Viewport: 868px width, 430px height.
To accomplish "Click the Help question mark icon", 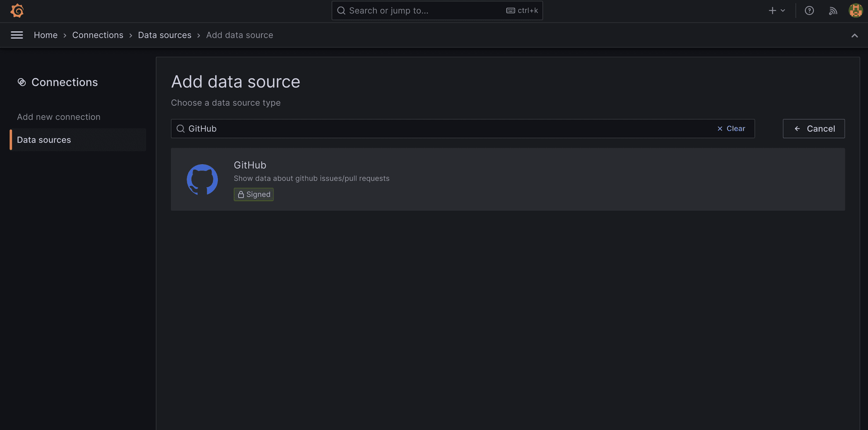I will 809,10.
